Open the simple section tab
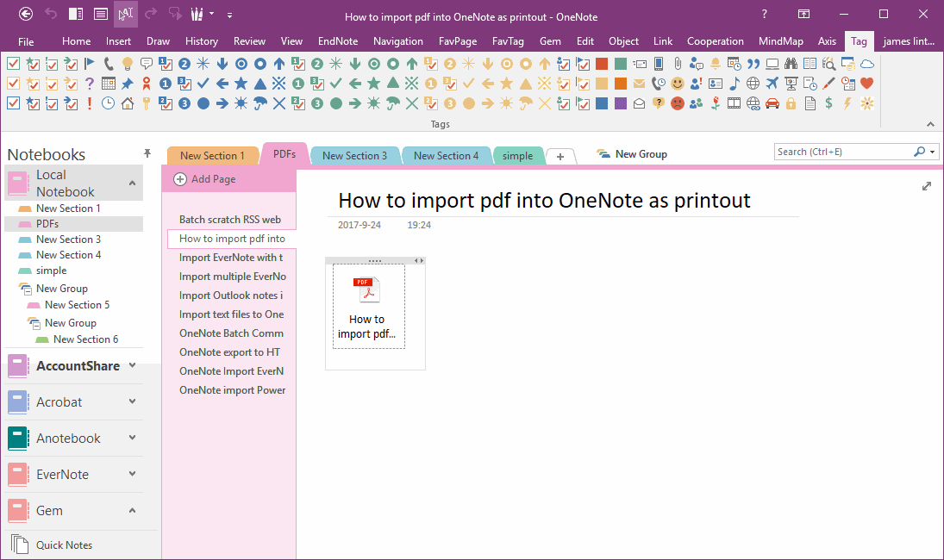 [518, 156]
